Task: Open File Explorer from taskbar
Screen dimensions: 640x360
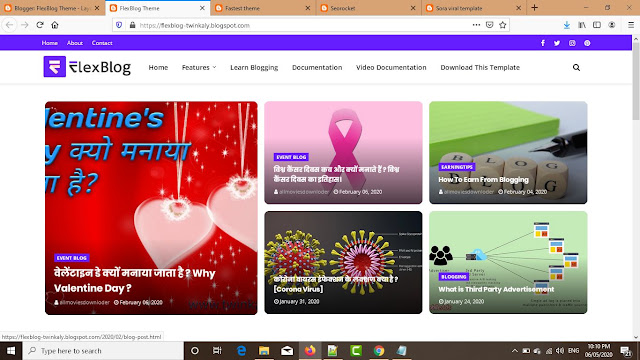Action: 264,351
